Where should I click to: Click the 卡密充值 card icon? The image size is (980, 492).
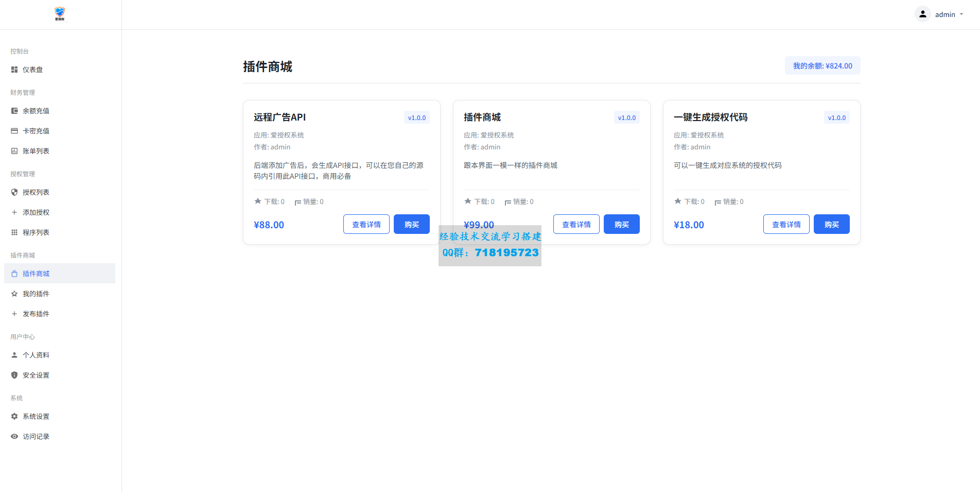14,131
